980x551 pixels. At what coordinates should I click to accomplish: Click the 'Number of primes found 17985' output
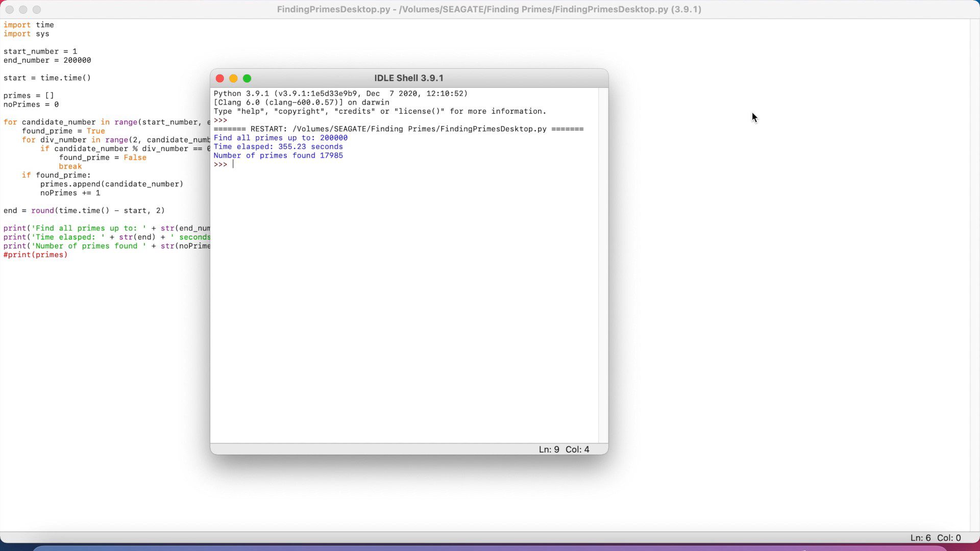click(278, 156)
